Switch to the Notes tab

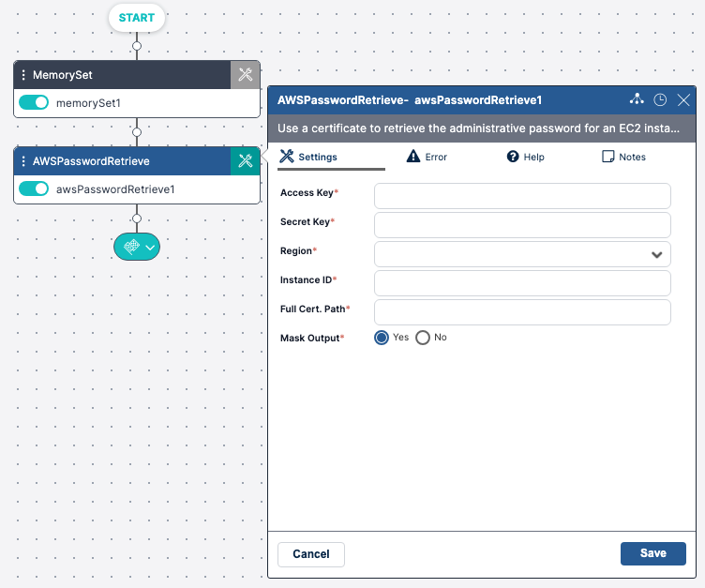(624, 157)
